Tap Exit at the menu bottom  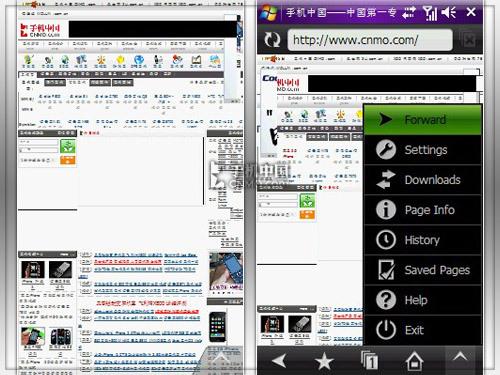click(x=423, y=330)
